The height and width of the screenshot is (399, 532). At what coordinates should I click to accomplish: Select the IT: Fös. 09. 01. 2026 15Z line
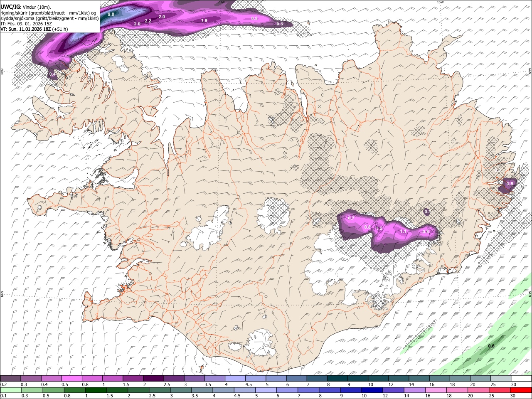click(26, 24)
